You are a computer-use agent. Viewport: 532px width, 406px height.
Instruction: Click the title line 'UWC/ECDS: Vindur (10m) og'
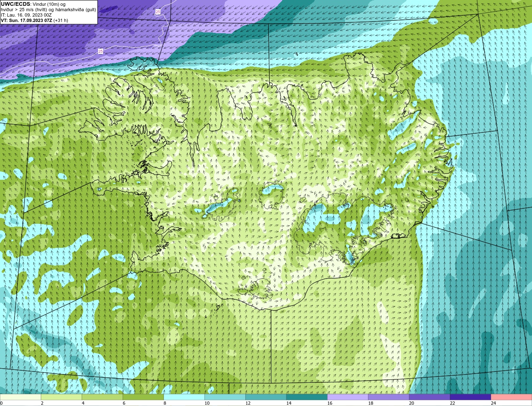point(33,4)
